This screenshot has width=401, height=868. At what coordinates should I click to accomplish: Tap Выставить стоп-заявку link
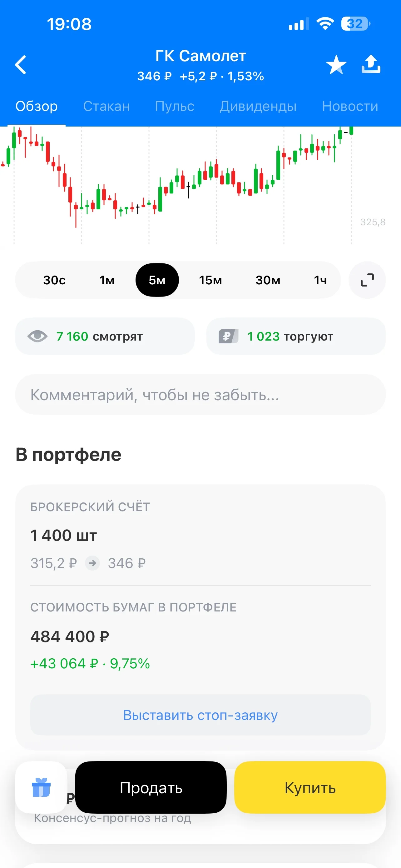coord(200,715)
